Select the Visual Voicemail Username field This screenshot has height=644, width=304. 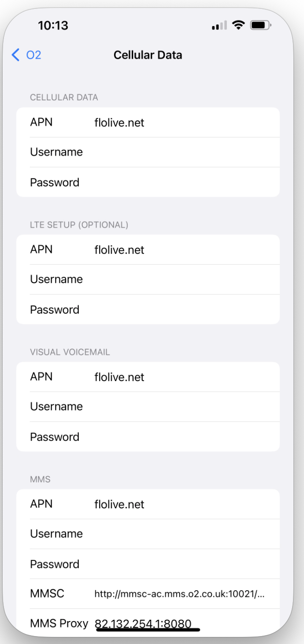point(176,407)
